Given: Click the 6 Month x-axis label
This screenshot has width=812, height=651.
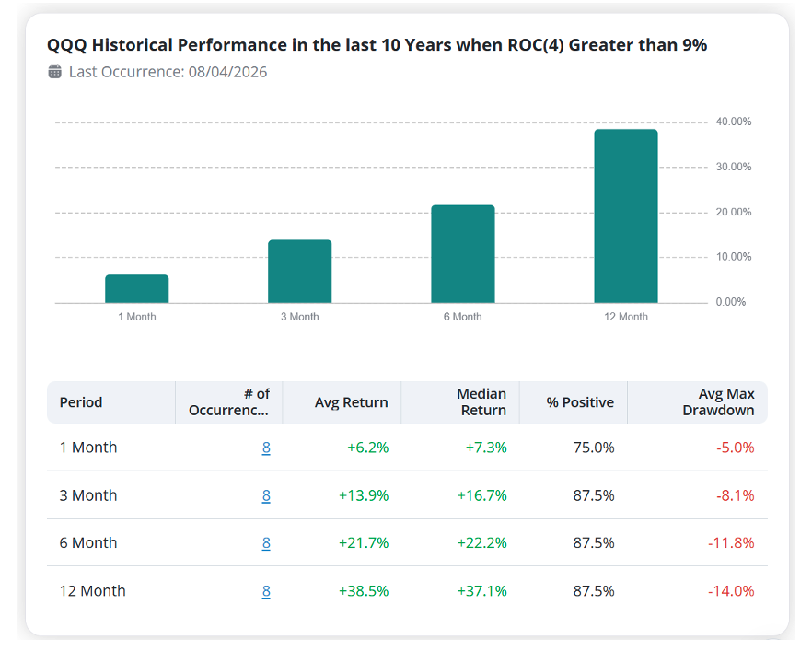Looking at the screenshot, I should coord(463,317).
